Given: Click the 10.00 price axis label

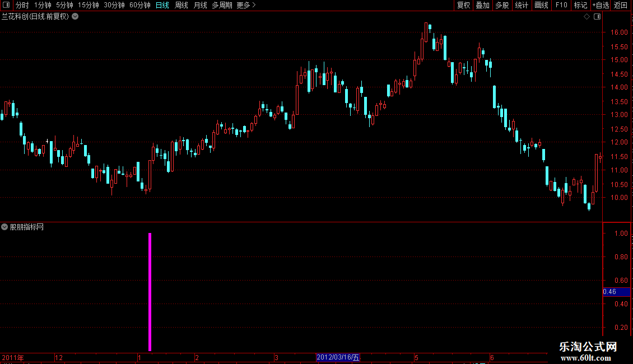Looking at the screenshot, I should click(619, 198).
